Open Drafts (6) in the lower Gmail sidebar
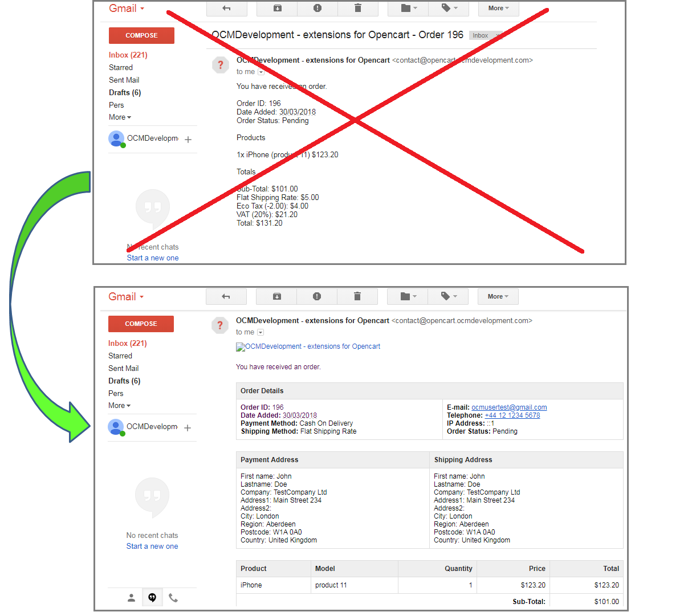Image resolution: width=700 pixels, height=612 pixels. tap(124, 381)
